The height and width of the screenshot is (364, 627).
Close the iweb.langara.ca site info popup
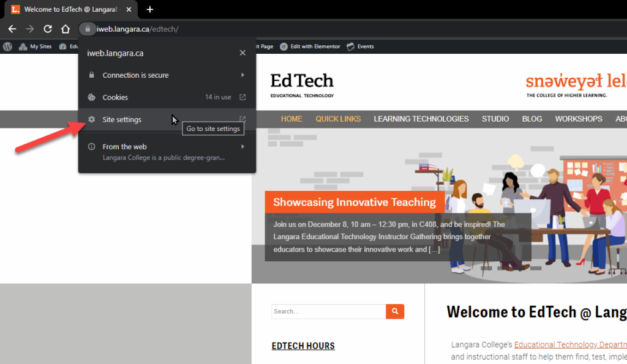[242, 53]
